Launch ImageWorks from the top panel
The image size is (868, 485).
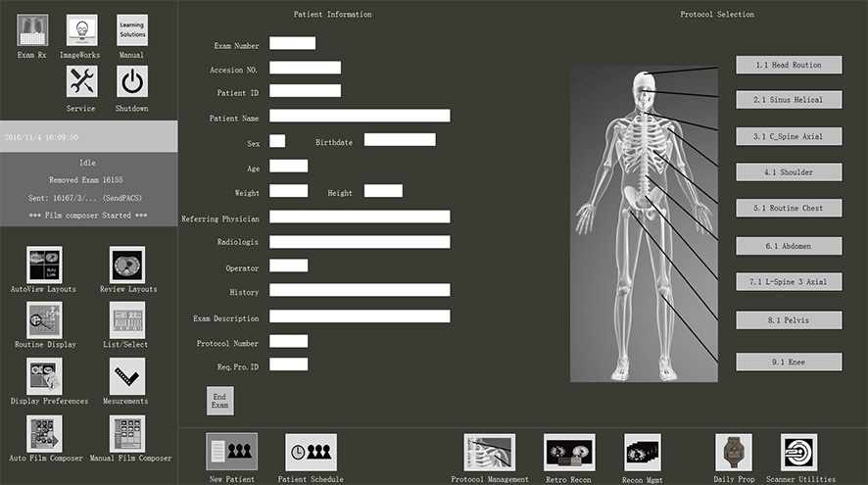tap(81, 30)
